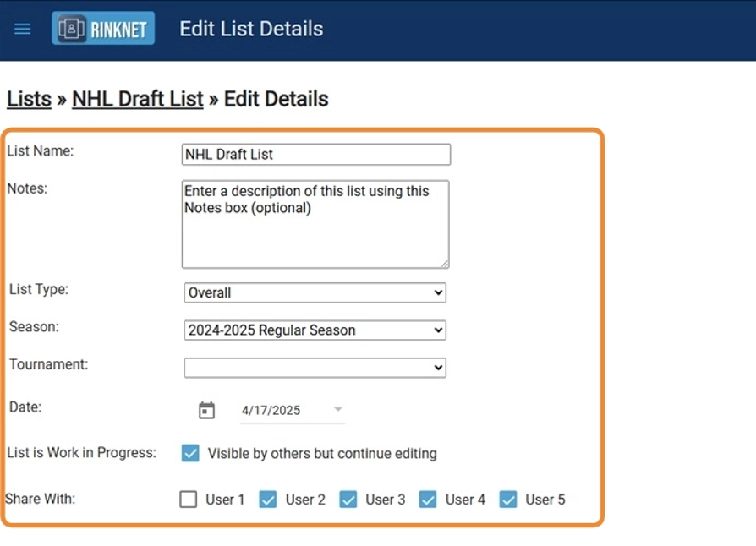This screenshot has height=546, width=756.
Task: Open the hamburger navigation menu
Action: click(x=23, y=29)
